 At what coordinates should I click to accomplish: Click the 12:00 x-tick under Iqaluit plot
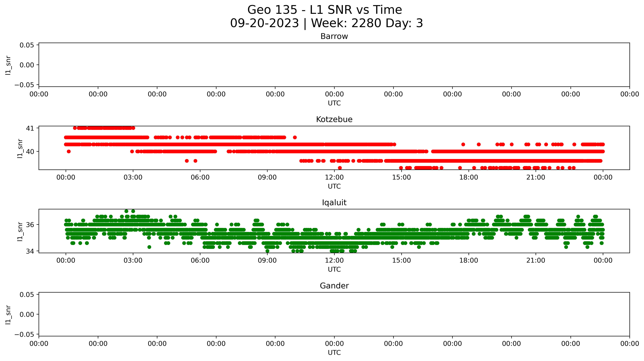click(x=334, y=261)
